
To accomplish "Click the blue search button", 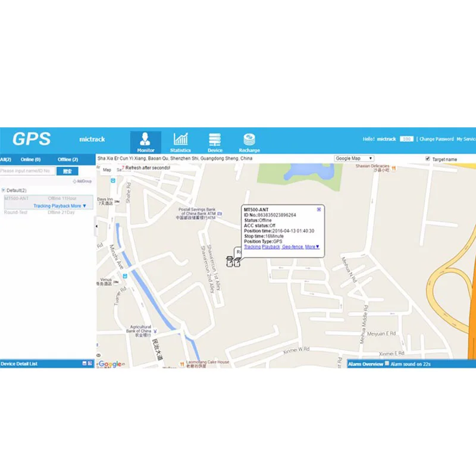I will [67, 171].
